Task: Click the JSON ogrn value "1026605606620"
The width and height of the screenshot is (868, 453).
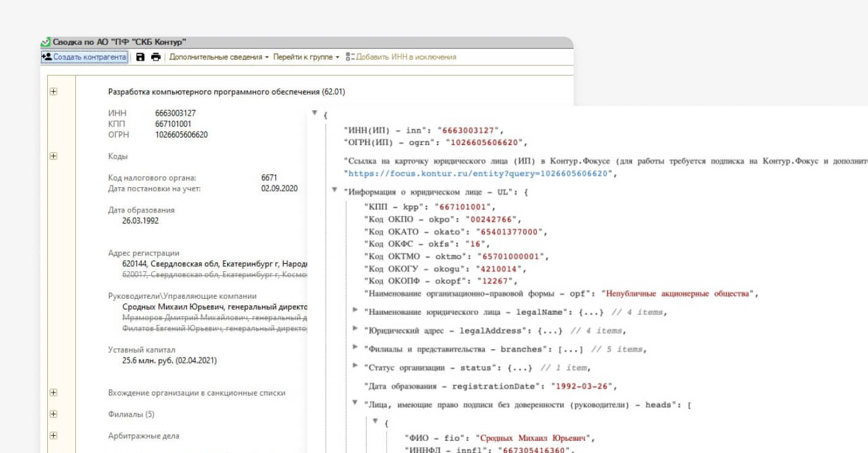Action: coord(485,143)
